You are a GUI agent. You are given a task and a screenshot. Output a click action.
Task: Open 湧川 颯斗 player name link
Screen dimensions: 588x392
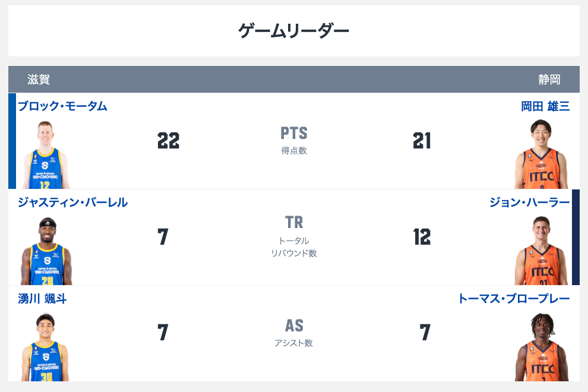(42, 299)
